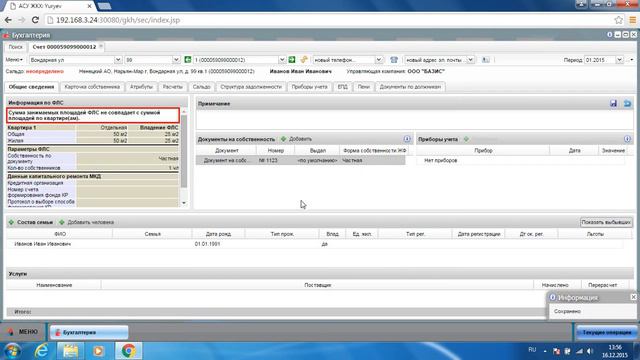The height and width of the screenshot is (360, 640).
Task: Open small arrow menu right of Период
Action: [x=631, y=60]
